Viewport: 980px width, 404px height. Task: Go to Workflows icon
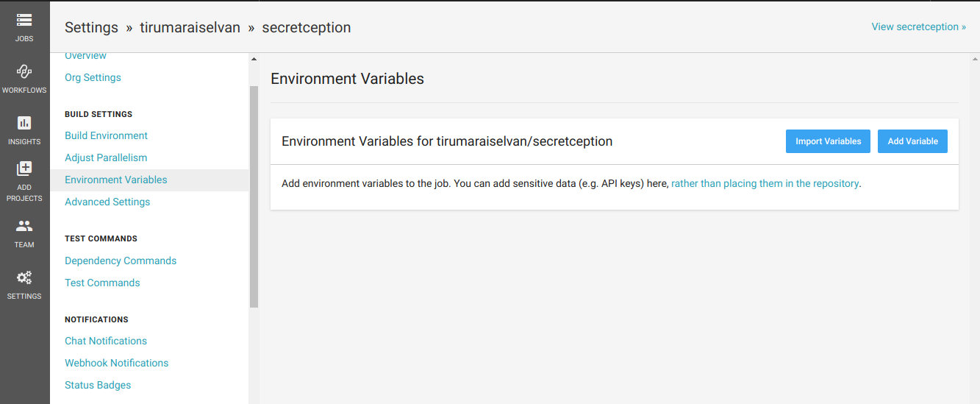[24, 71]
